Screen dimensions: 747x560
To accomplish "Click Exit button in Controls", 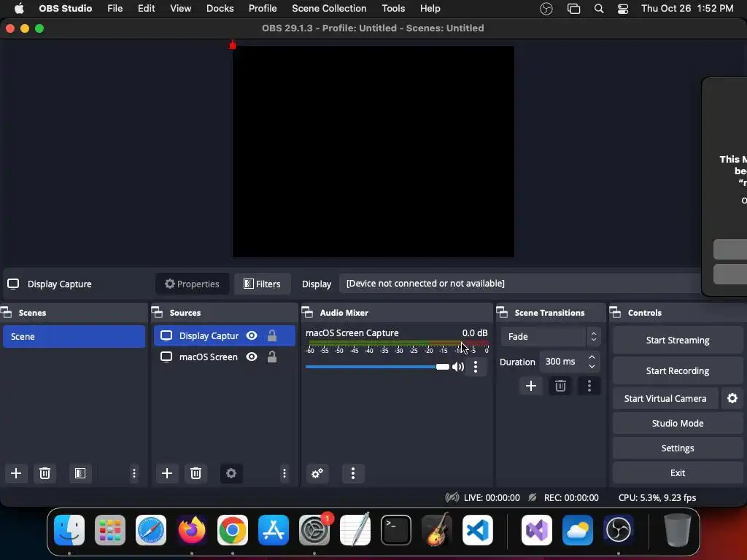I will pyautogui.click(x=678, y=472).
